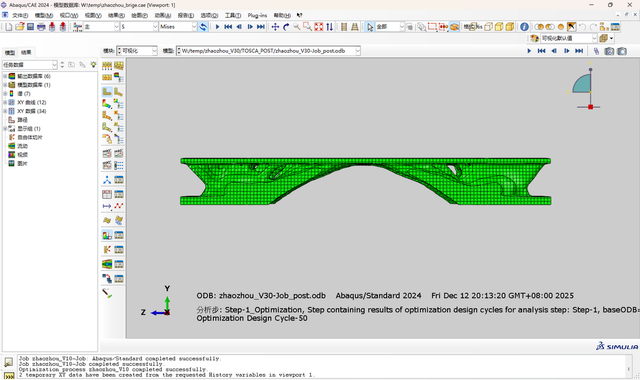
Task: Click the Pan View crosshair tool icon
Action: point(275,27)
